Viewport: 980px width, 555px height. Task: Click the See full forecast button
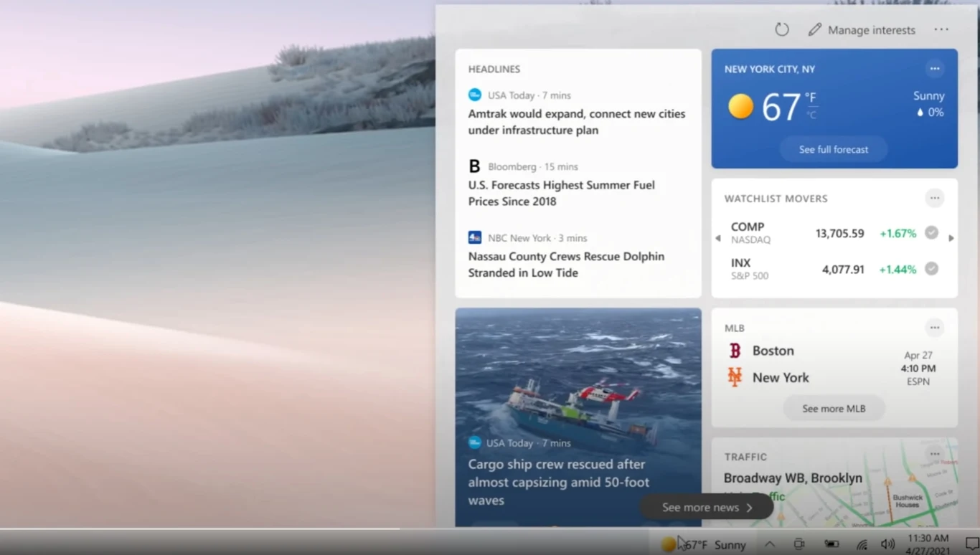tap(833, 149)
